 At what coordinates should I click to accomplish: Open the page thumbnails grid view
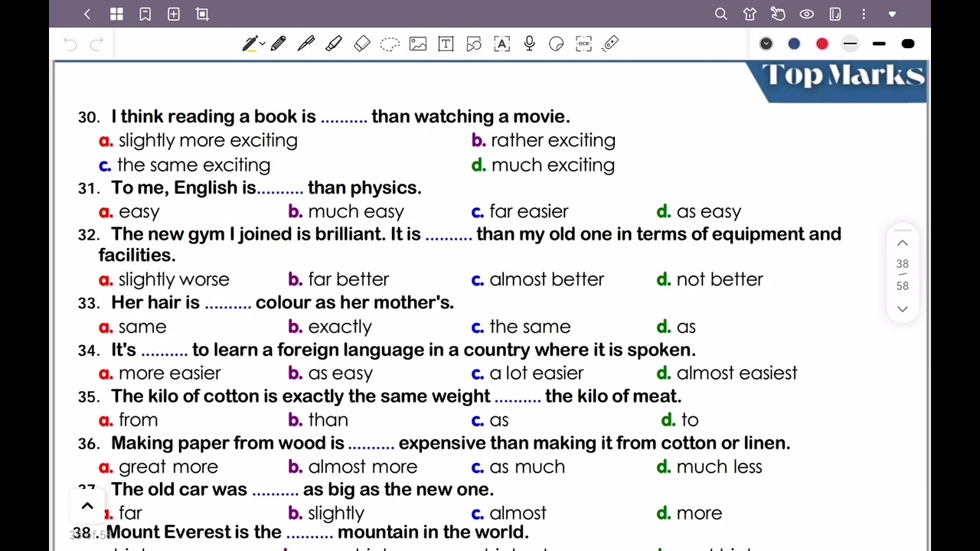(x=116, y=14)
